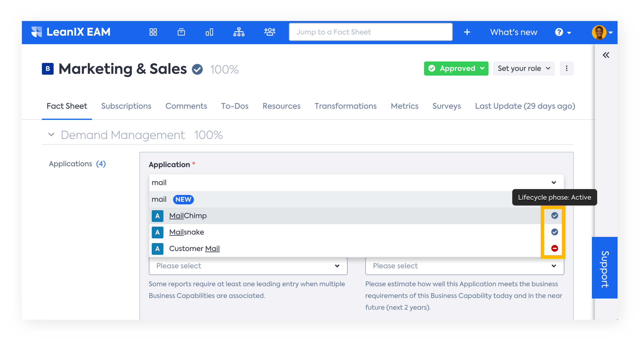Image resolution: width=644 pixels, height=346 pixels.
Task: Open the dashboard grid icon
Action: point(153,32)
